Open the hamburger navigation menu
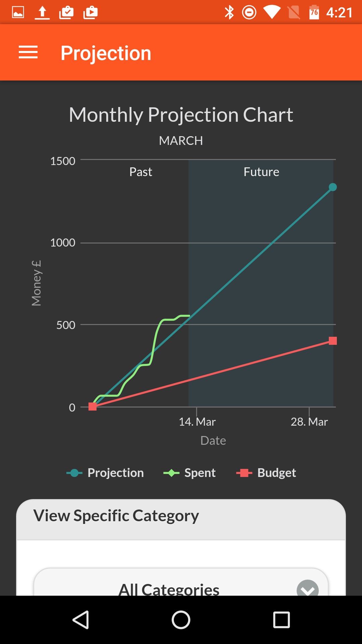 click(x=28, y=52)
